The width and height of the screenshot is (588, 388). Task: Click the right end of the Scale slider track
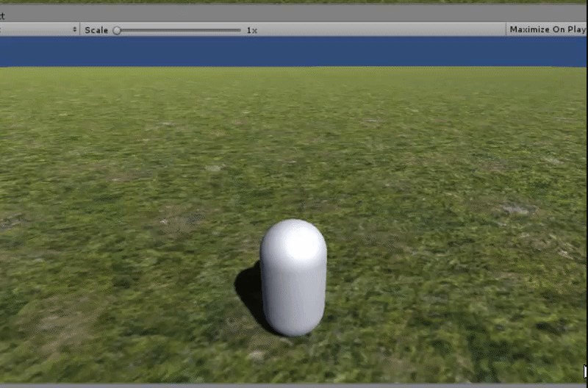point(239,30)
